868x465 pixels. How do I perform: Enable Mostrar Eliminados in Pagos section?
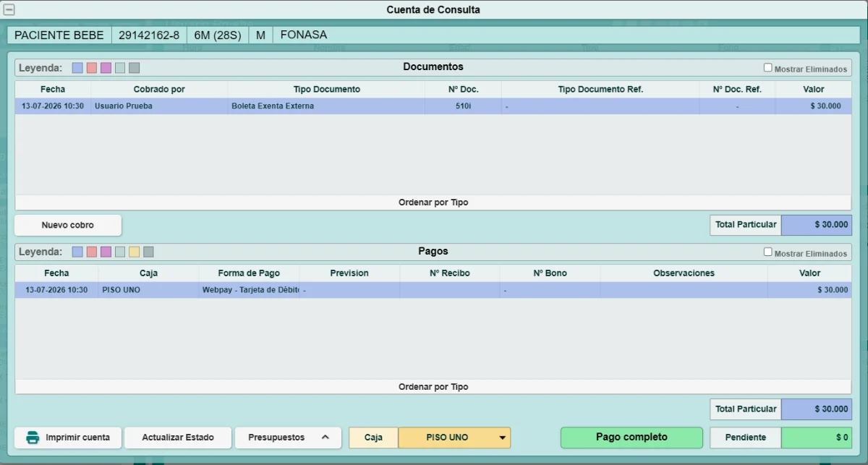[768, 252]
